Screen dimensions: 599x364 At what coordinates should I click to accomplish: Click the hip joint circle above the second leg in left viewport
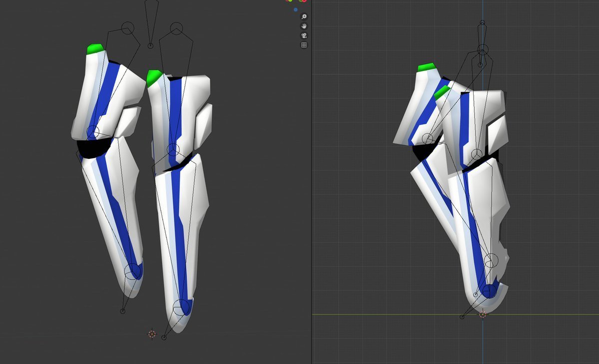(176, 28)
